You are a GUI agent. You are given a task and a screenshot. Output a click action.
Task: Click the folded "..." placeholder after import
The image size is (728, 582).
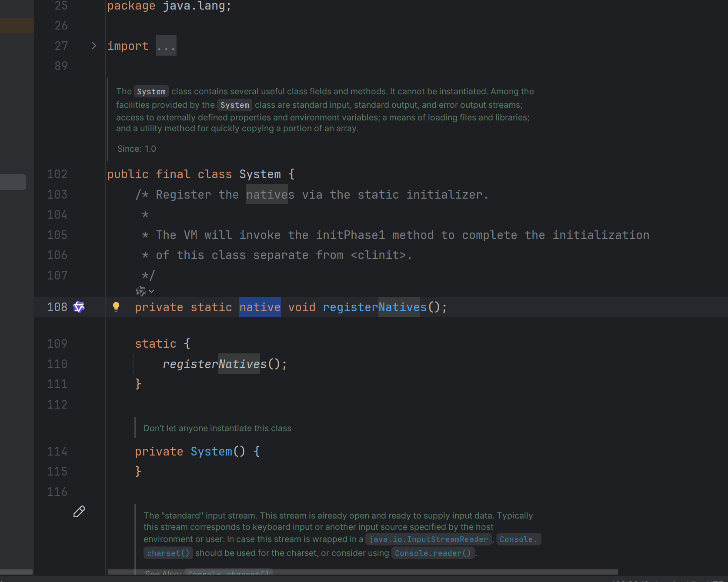click(166, 46)
